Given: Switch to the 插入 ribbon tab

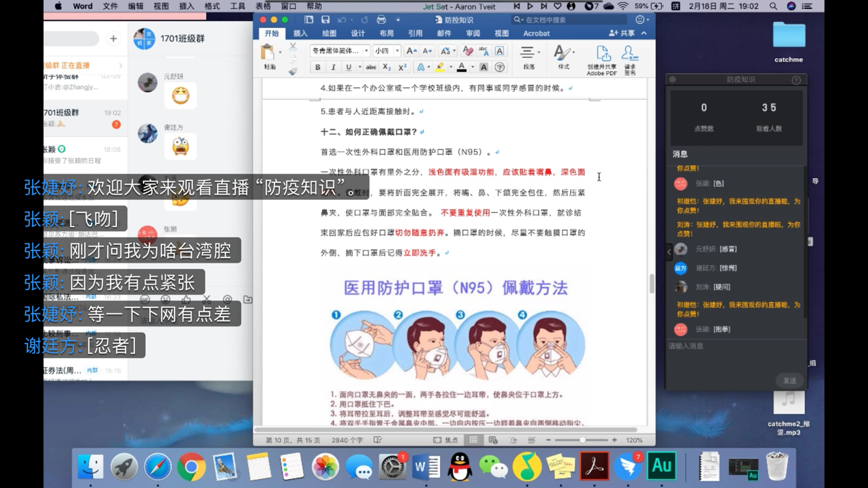Looking at the screenshot, I should click(x=301, y=34).
